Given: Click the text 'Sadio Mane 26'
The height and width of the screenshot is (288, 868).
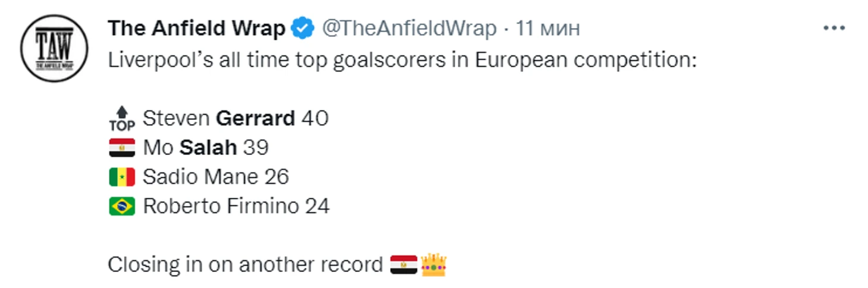Looking at the screenshot, I should tap(216, 177).
